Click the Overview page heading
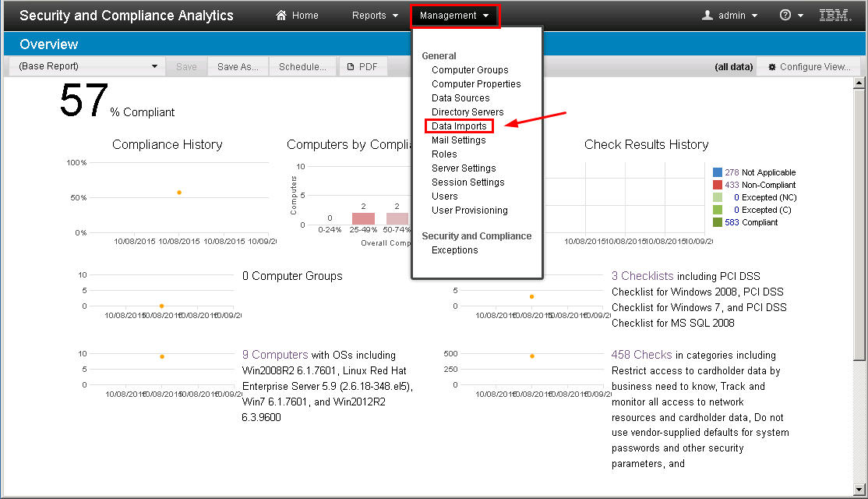868x499 pixels. (49, 44)
